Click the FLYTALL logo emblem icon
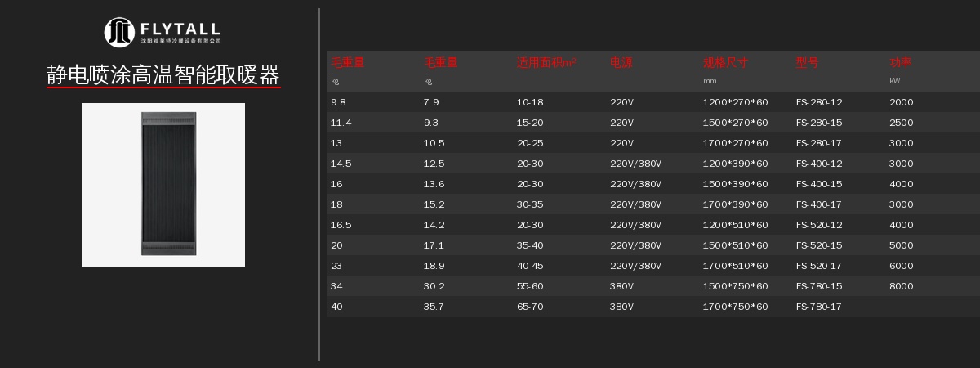The image size is (980, 368). [x=119, y=32]
